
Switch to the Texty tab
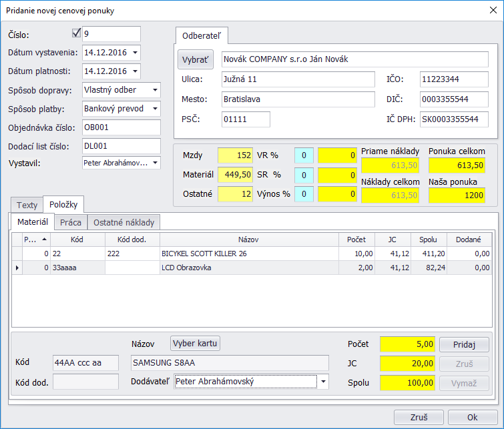click(27, 205)
